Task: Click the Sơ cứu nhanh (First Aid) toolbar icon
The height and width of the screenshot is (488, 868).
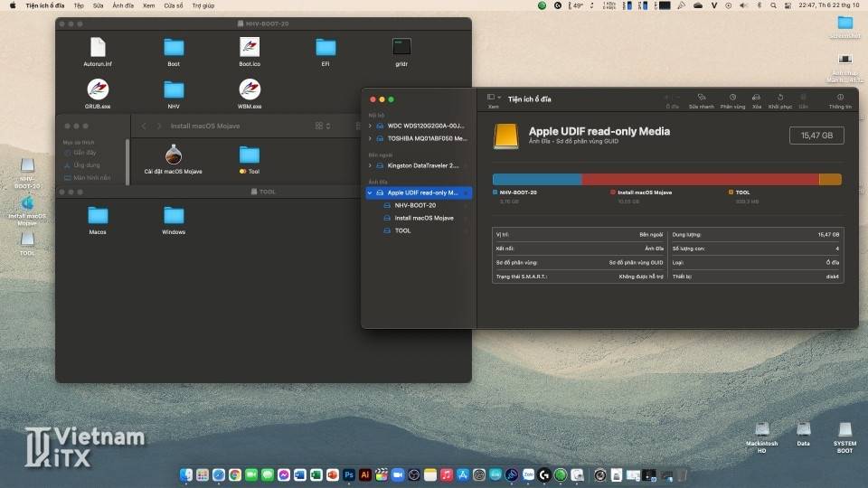Action: [x=701, y=97]
